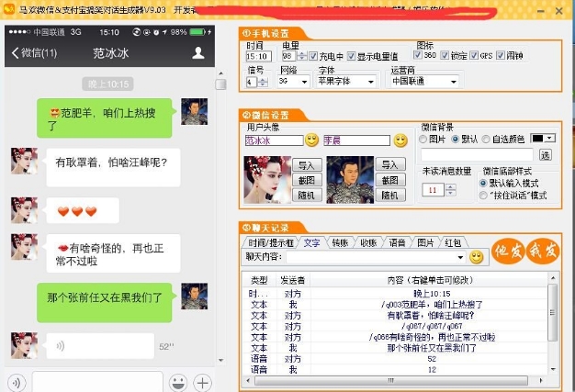575x392 pixels.
Task: Open the 运营商 中国联通 dropdown
Action: coord(424,82)
